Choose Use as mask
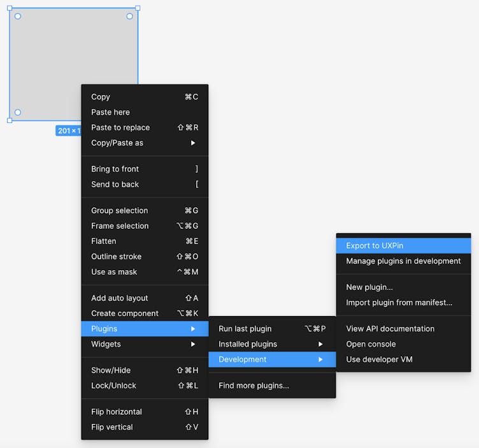The image size is (479, 448). [145, 271]
